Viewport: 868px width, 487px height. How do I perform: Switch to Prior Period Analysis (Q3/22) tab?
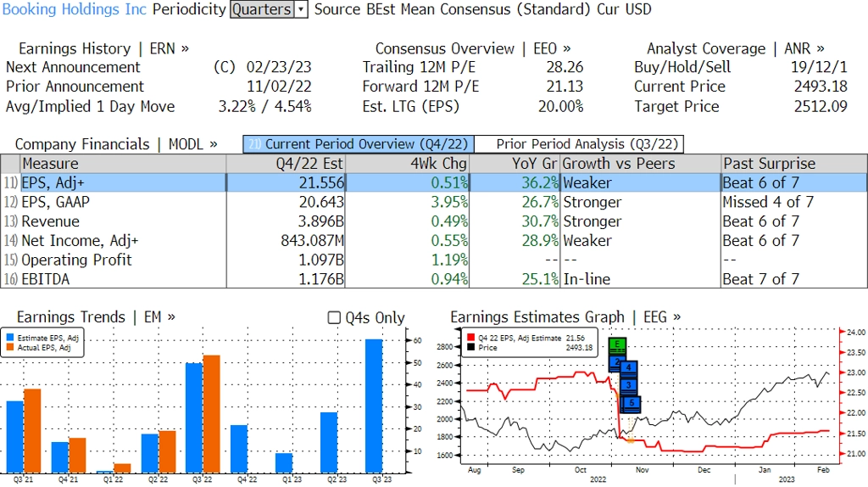579,144
